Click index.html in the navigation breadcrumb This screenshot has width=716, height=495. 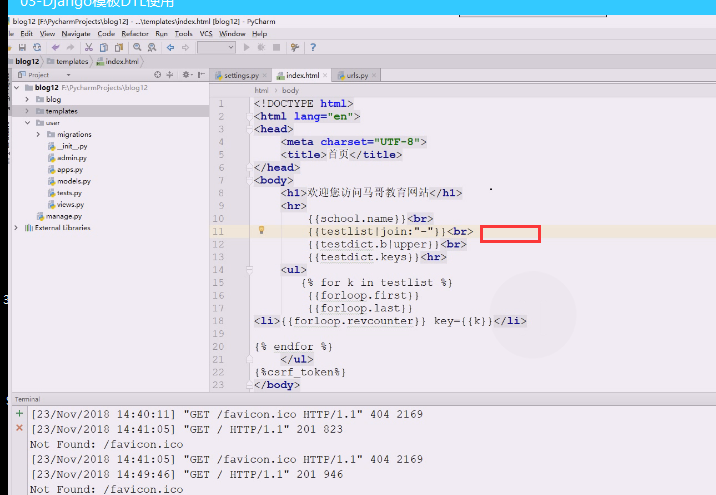tap(118, 61)
